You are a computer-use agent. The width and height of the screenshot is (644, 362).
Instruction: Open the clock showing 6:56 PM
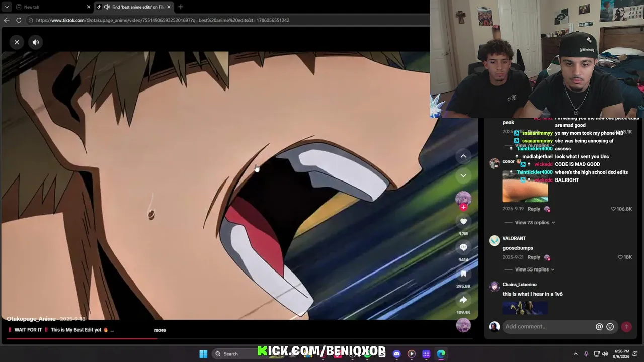(622, 354)
